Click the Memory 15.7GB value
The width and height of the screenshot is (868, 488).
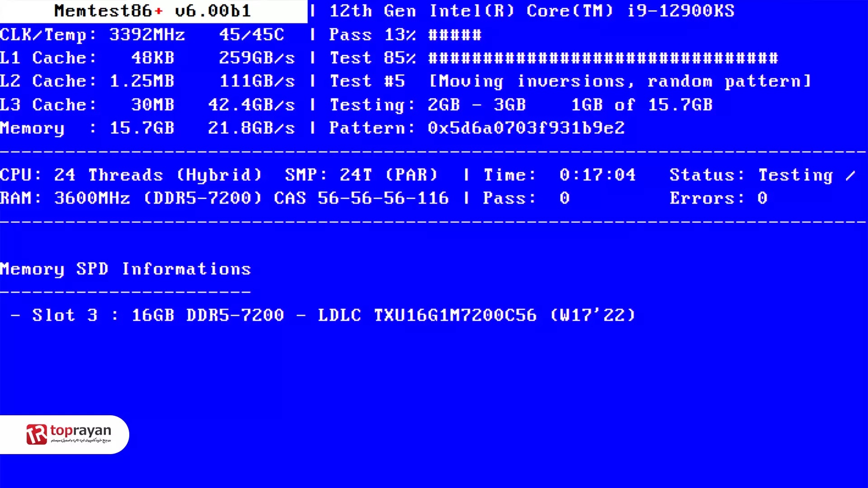point(142,128)
